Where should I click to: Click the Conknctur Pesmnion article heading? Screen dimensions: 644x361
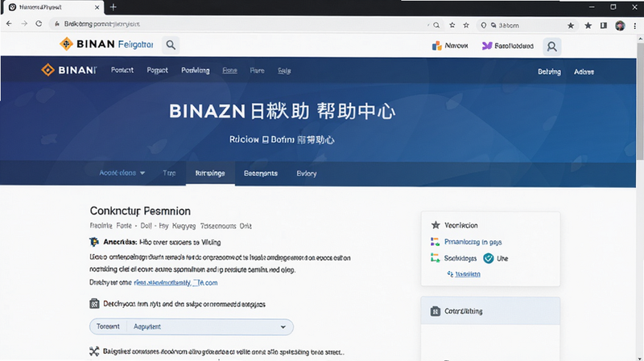[140, 211]
